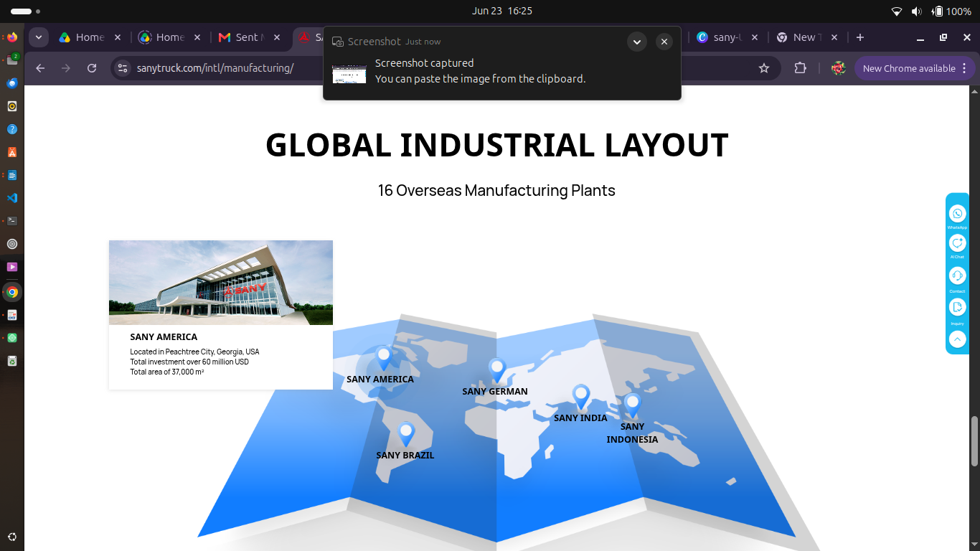Open Terminal from the dock
This screenshot has width=980, height=551.
coord(12,221)
